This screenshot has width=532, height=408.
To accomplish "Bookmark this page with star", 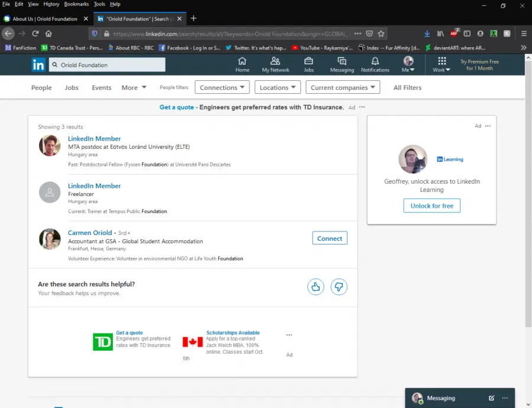I will coord(381,34).
